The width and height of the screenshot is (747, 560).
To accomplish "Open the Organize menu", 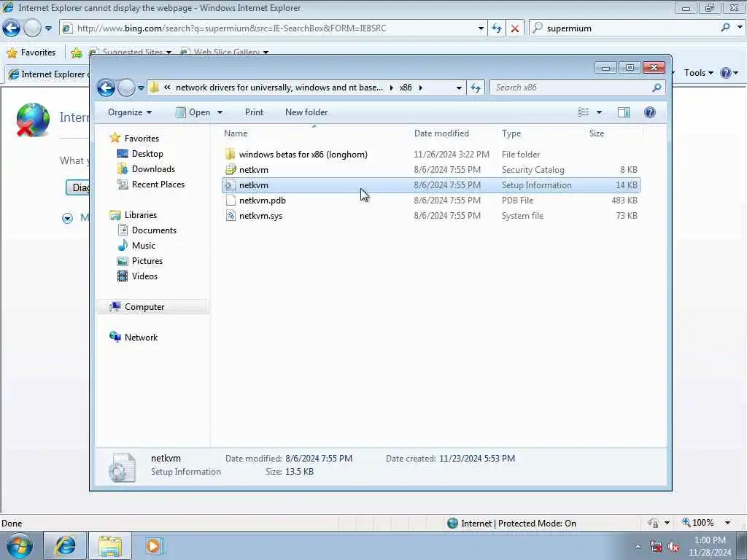I will 130,112.
